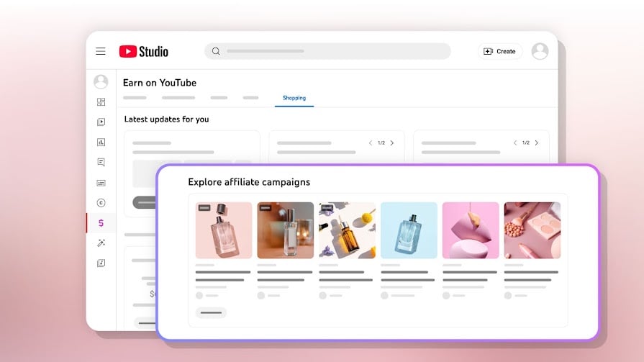Open Dashboard from the sidebar

click(101, 101)
